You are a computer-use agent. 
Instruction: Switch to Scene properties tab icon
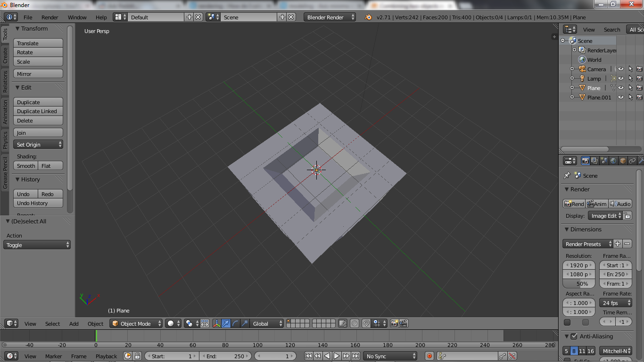point(604,161)
